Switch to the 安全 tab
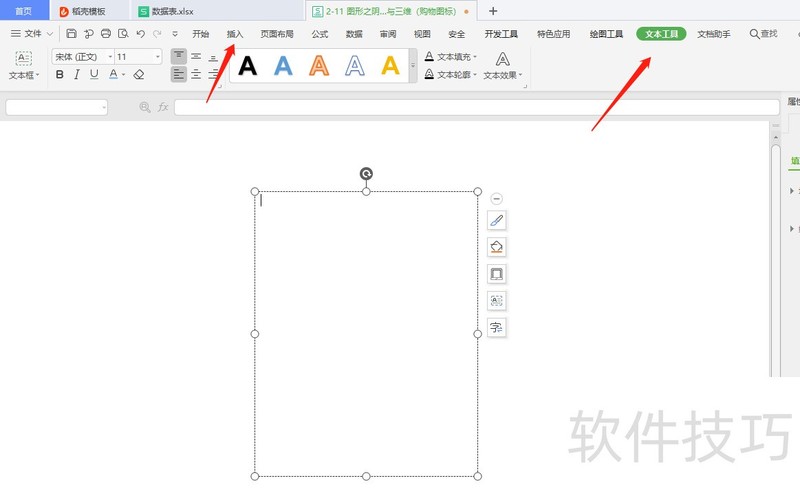 click(457, 34)
